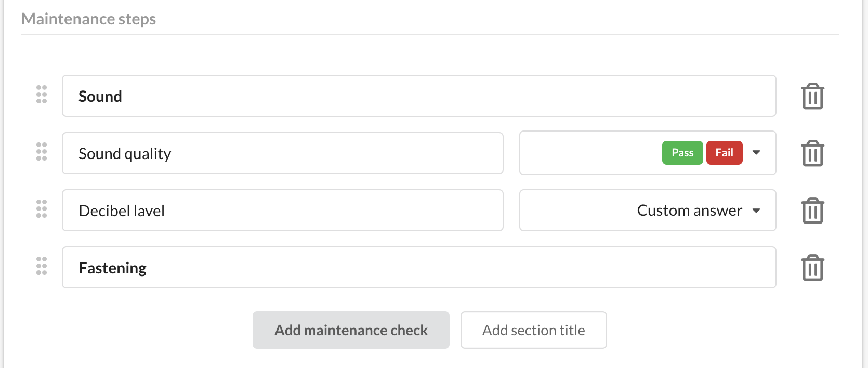This screenshot has width=868, height=368.
Task: Click the Add maintenance check button
Action: pos(351,330)
